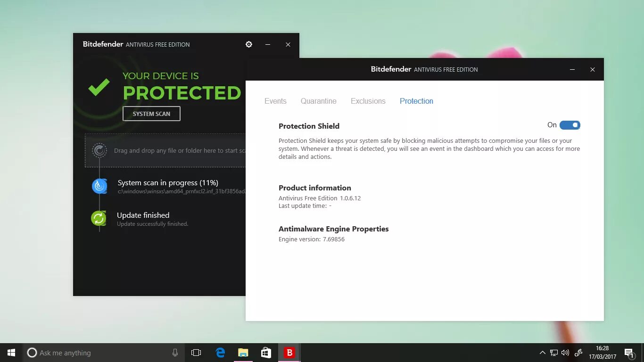Close the main Bitdefender window behind
Screen dimensions: 644x362
click(x=288, y=44)
